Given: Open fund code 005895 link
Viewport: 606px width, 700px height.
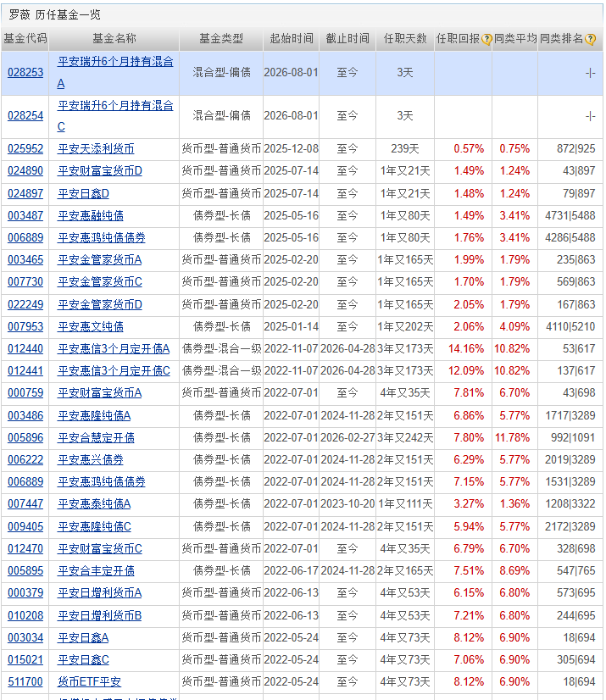Looking at the screenshot, I should (25, 571).
